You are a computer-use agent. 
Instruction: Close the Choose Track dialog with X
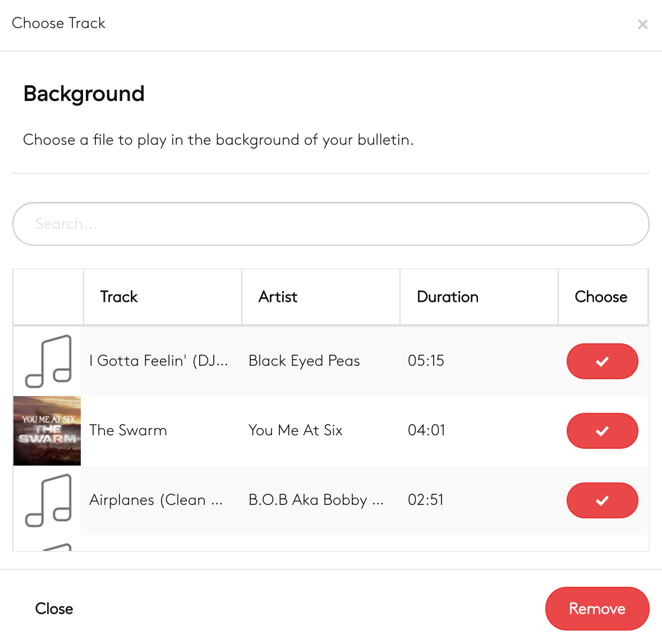point(642,24)
